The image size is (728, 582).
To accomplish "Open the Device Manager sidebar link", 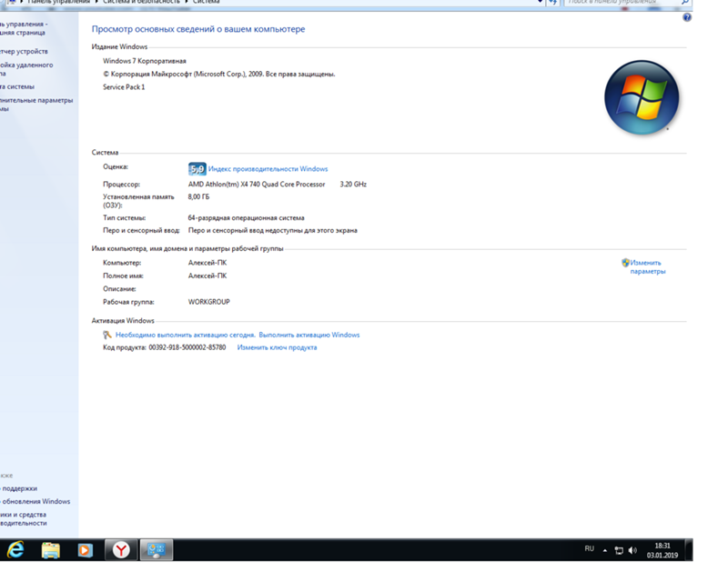I will click(x=24, y=52).
